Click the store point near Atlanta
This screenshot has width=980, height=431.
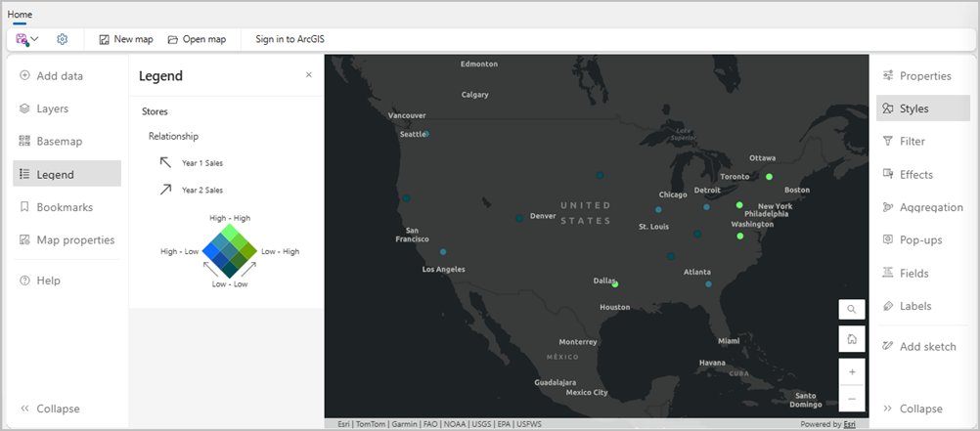[x=709, y=284]
